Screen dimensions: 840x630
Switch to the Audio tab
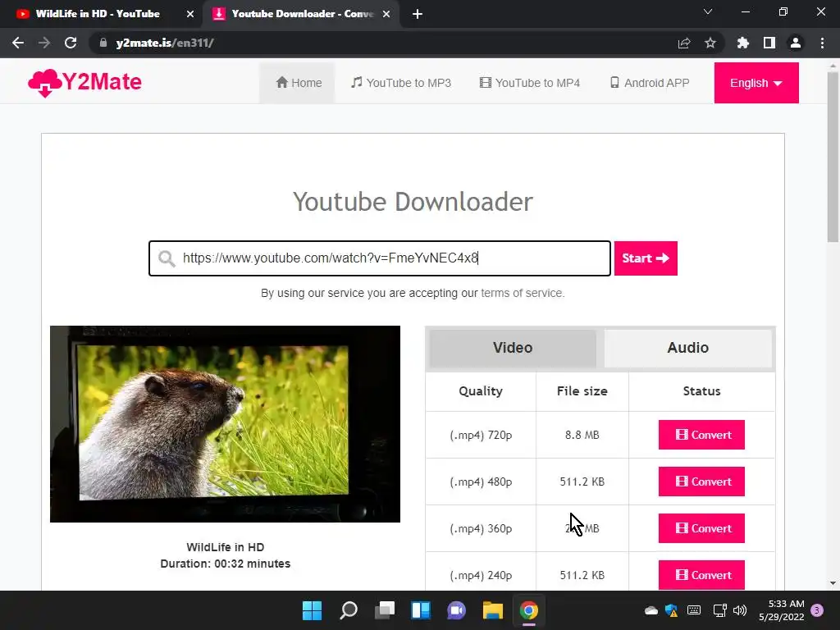click(x=688, y=348)
